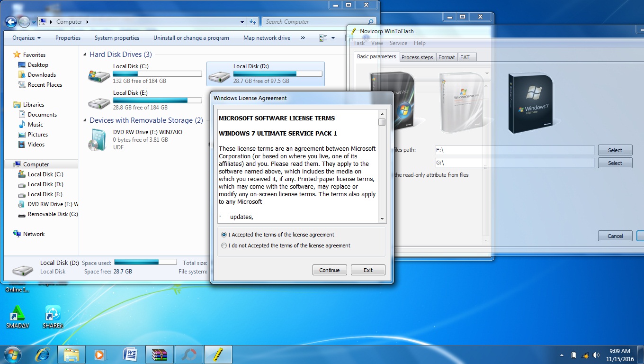Expand the Computer breadcrumb chevron

pyautogui.click(x=88, y=22)
